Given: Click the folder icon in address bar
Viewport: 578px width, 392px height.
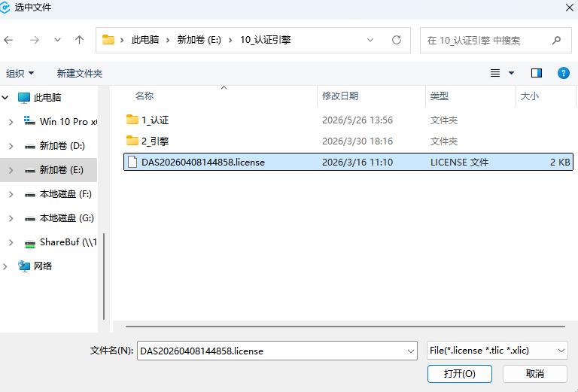Looking at the screenshot, I should [x=108, y=40].
